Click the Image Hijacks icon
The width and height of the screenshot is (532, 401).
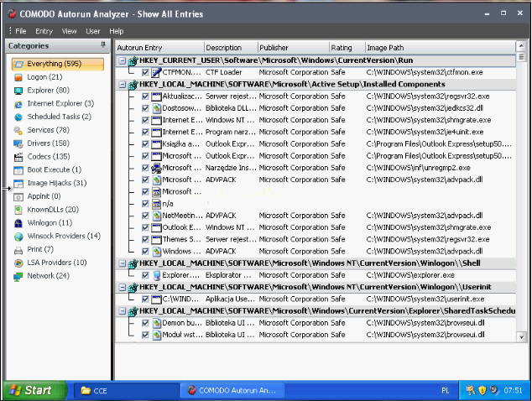[x=18, y=183]
